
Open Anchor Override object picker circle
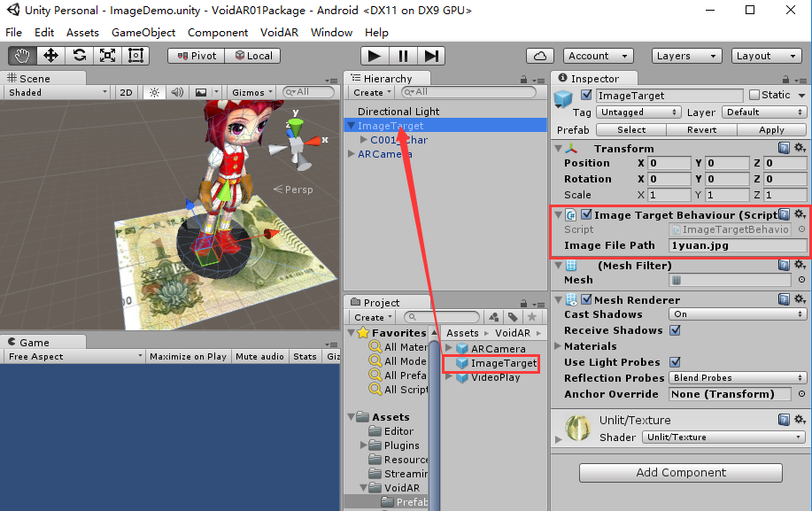(801, 394)
